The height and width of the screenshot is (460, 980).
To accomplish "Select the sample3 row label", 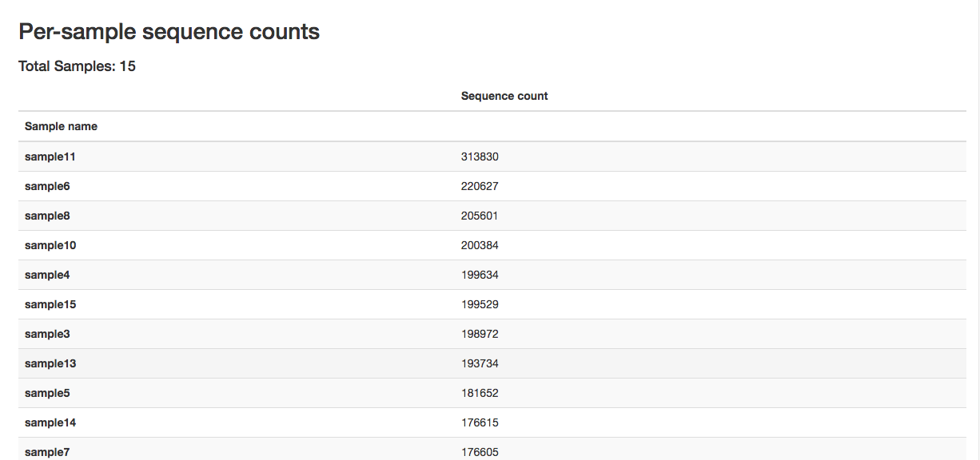I will [47, 334].
